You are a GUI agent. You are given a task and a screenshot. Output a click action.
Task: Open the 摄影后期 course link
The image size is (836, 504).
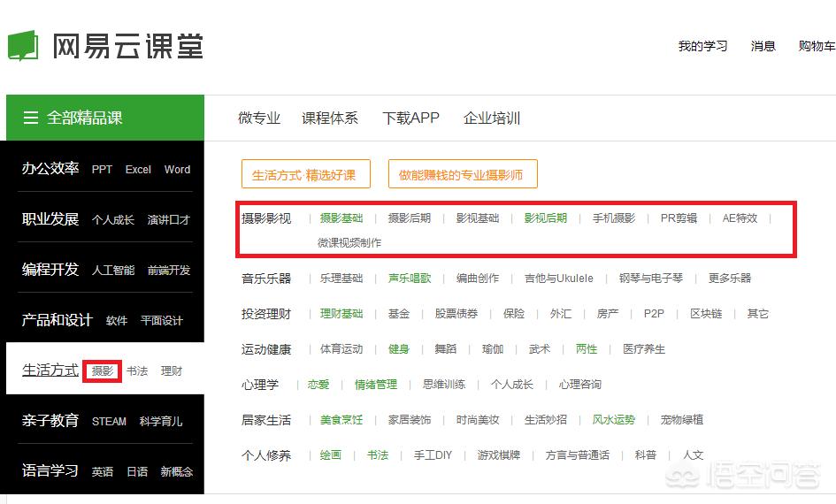click(x=409, y=218)
